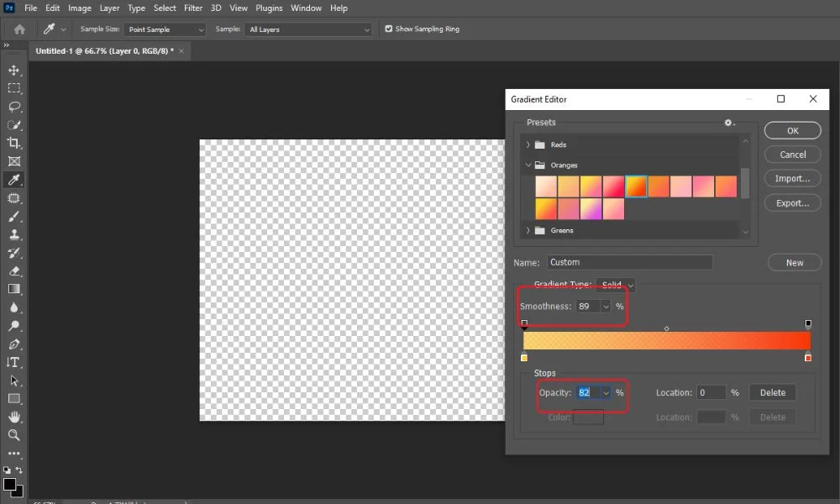Select the Brush tool
Screen dimensions: 840x504
[13, 216]
